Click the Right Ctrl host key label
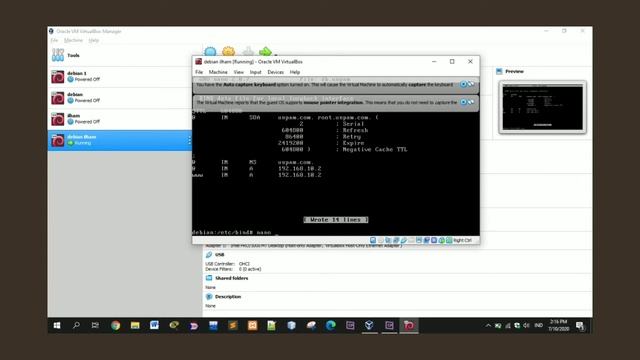This screenshot has width=640, height=360. pos(462,240)
